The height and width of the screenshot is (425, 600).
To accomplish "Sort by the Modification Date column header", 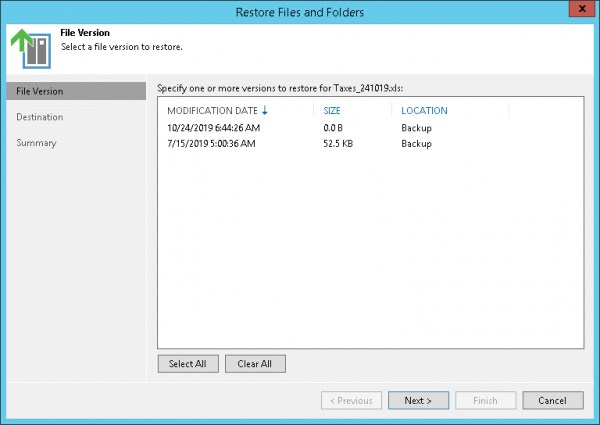I will (x=212, y=111).
